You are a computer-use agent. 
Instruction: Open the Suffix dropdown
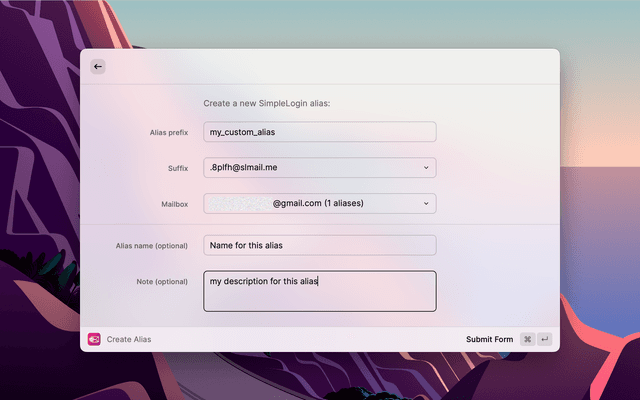click(320, 168)
